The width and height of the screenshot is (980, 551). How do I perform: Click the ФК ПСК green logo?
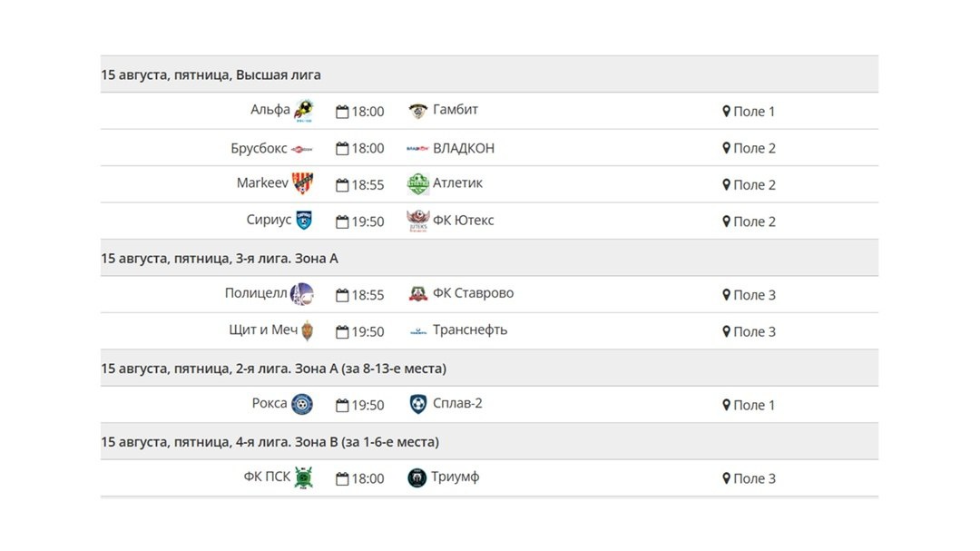pyautogui.click(x=304, y=478)
